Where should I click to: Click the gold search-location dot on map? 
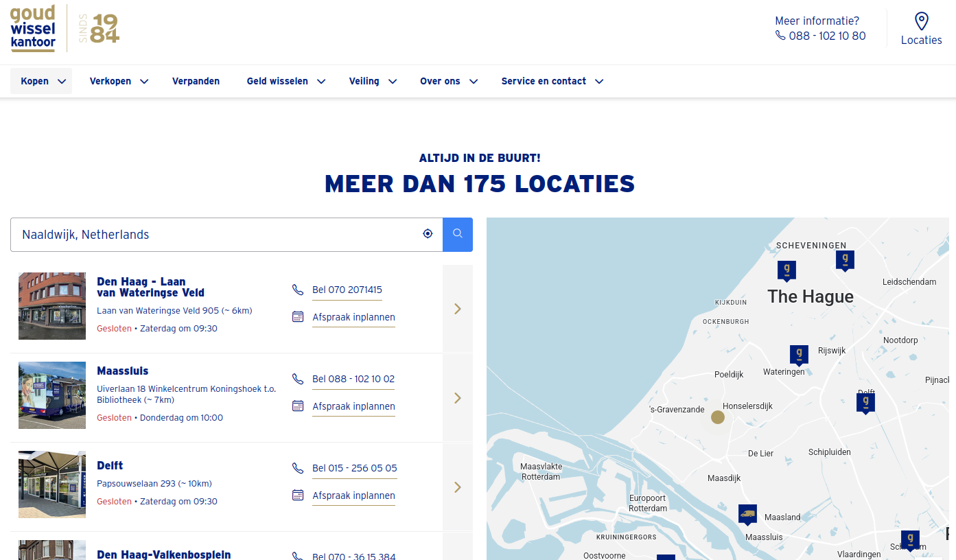tap(717, 417)
